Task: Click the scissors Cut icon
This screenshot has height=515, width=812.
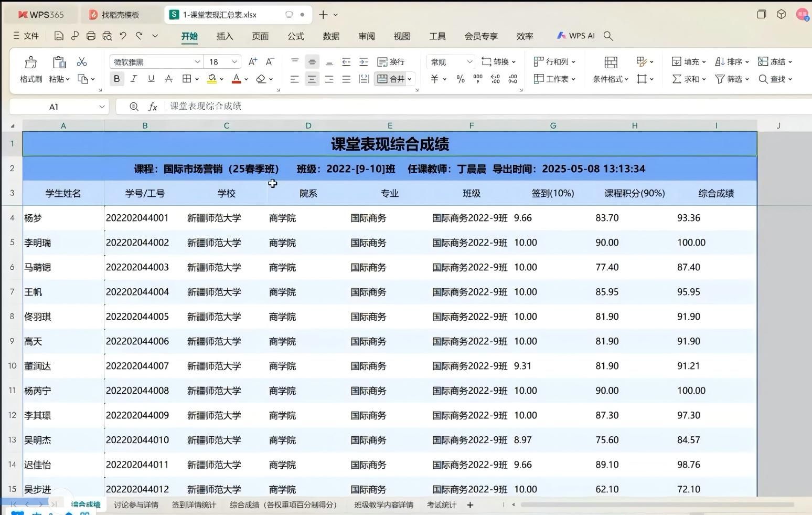Action: tap(82, 62)
